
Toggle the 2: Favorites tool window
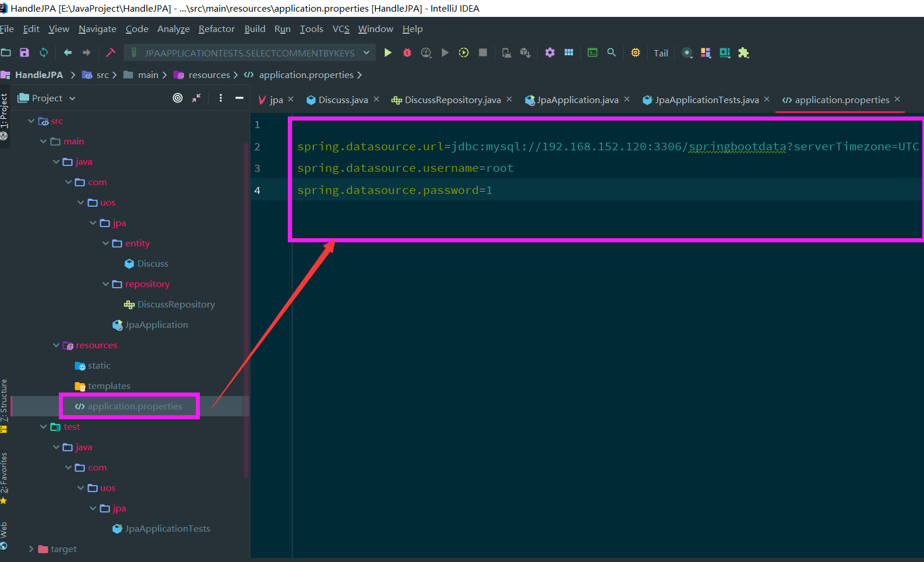pyautogui.click(x=4, y=473)
